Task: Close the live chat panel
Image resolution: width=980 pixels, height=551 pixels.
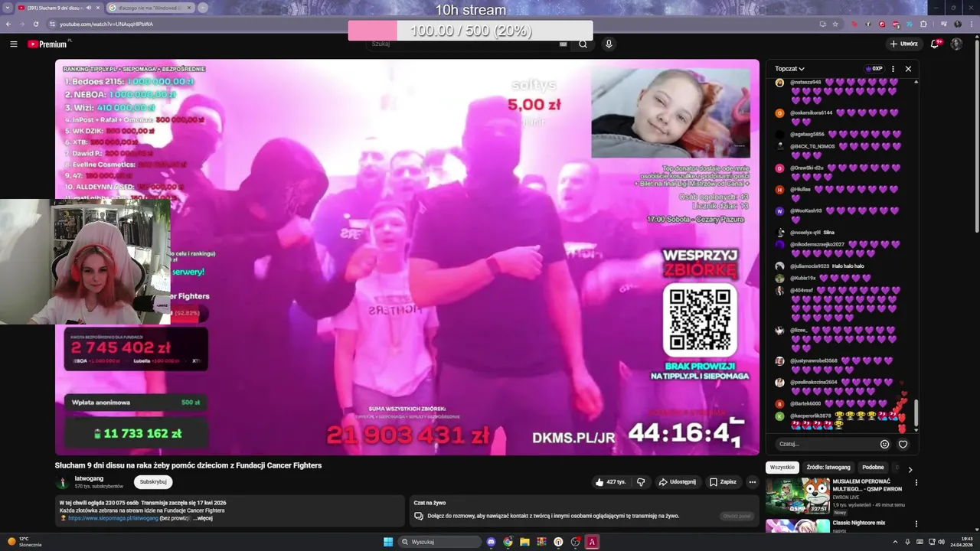Action: point(908,68)
